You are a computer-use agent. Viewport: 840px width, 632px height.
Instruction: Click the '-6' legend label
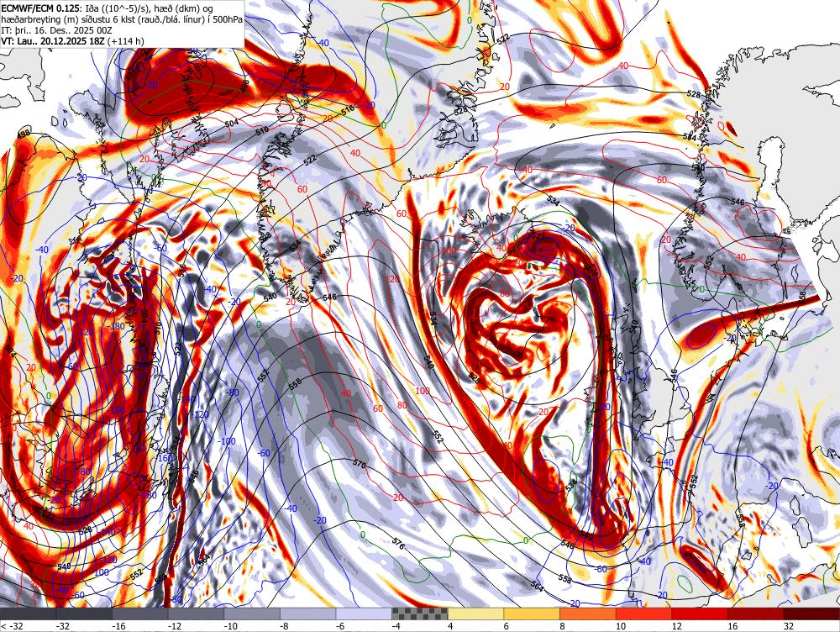(340, 625)
